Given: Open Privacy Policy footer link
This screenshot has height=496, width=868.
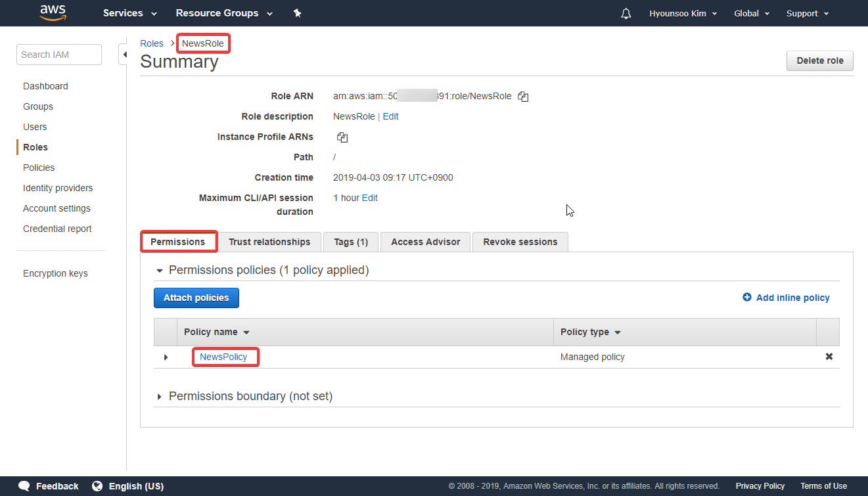Looking at the screenshot, I should (x=760, y=486).
